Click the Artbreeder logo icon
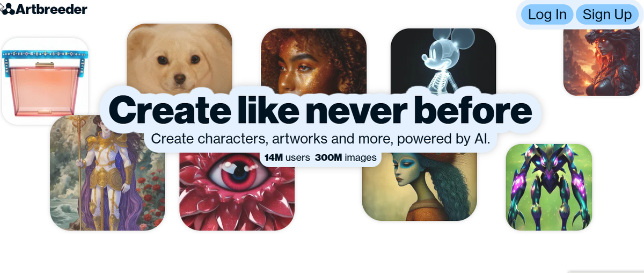This screenshot has height=273, width=644. pyautogui.click(x=8, y=9)
